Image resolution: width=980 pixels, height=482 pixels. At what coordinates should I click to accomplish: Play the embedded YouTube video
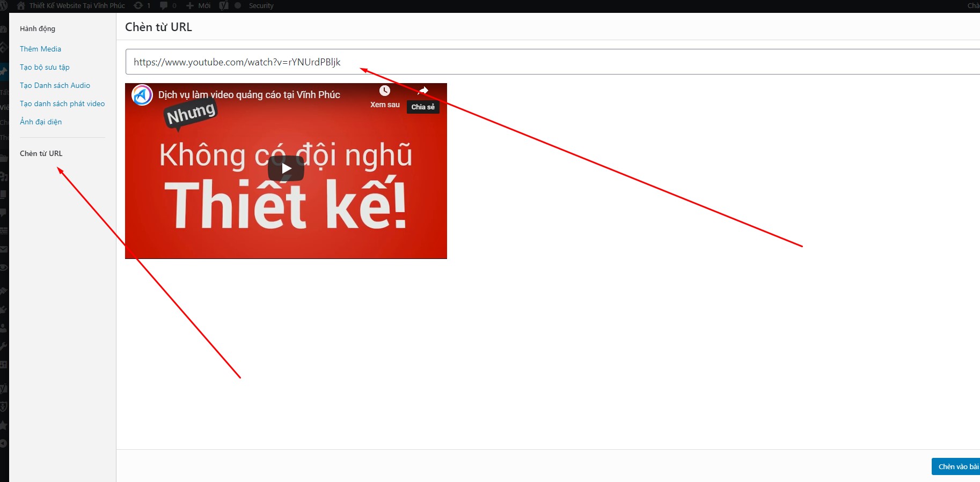[286, 169]
